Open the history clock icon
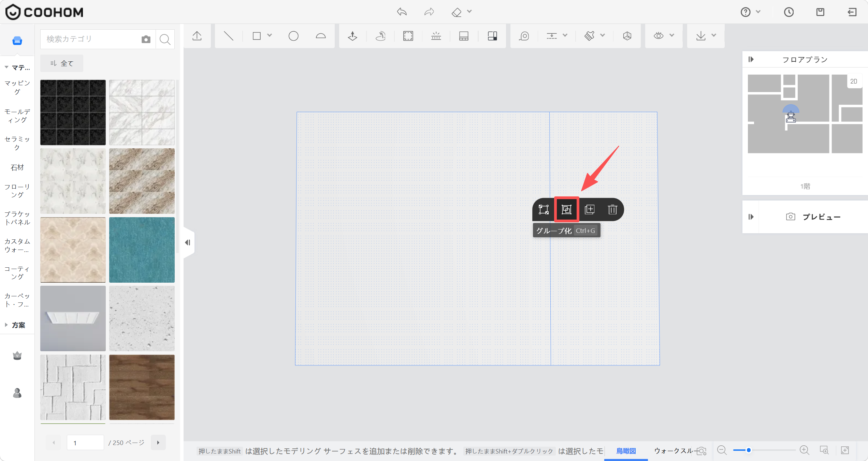This screenshot has width=868, height=461. click(789, 12)
